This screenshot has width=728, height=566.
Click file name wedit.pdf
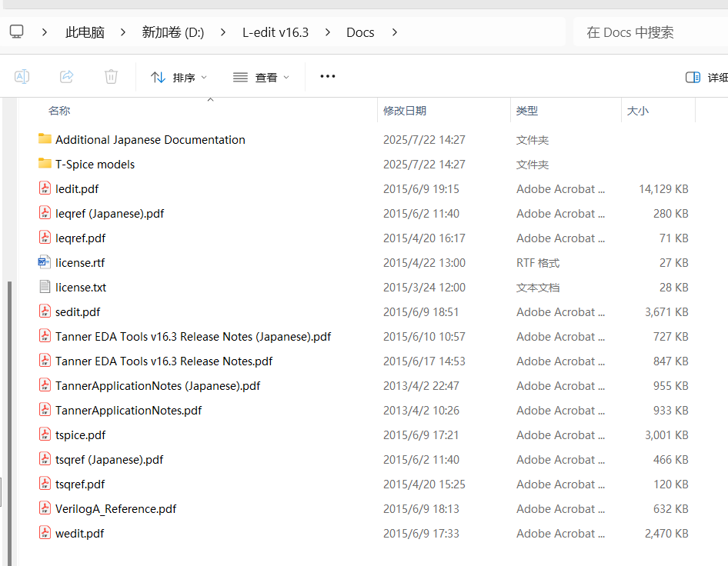pos(79,534)
